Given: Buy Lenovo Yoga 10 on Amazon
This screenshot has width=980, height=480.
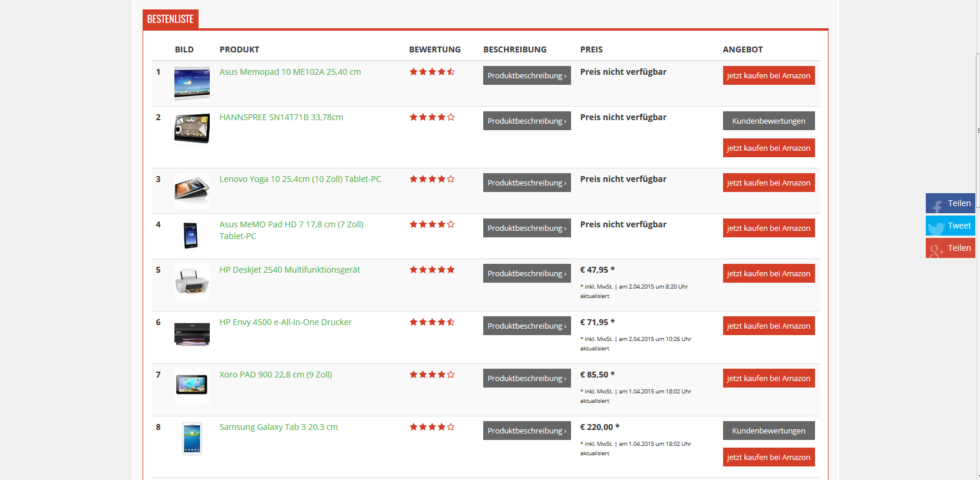Looking at the screenshot, I should tap(768, 183).
